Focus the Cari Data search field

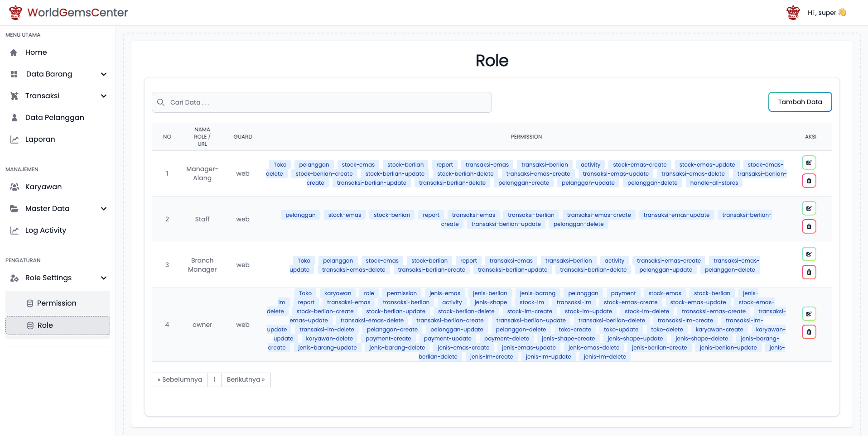[322, 102]
